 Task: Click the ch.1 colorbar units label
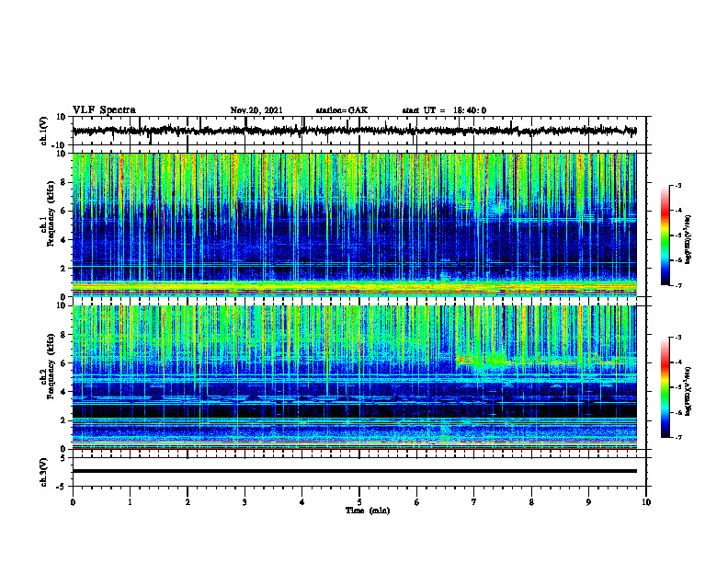[688, 239]
